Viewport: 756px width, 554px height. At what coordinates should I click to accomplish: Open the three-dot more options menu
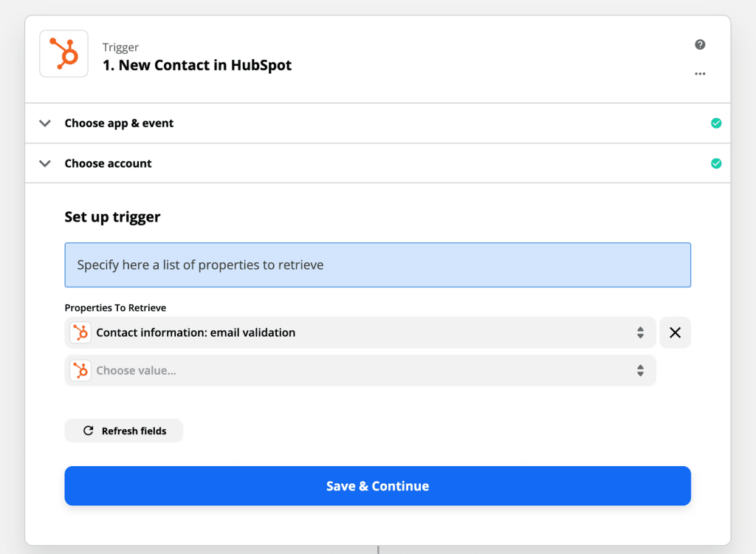pyautogui.click(x=700, y=74)
